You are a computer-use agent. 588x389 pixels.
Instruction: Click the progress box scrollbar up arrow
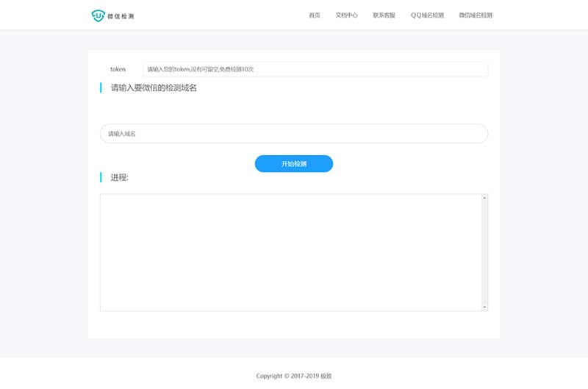[x=484, y=198]
